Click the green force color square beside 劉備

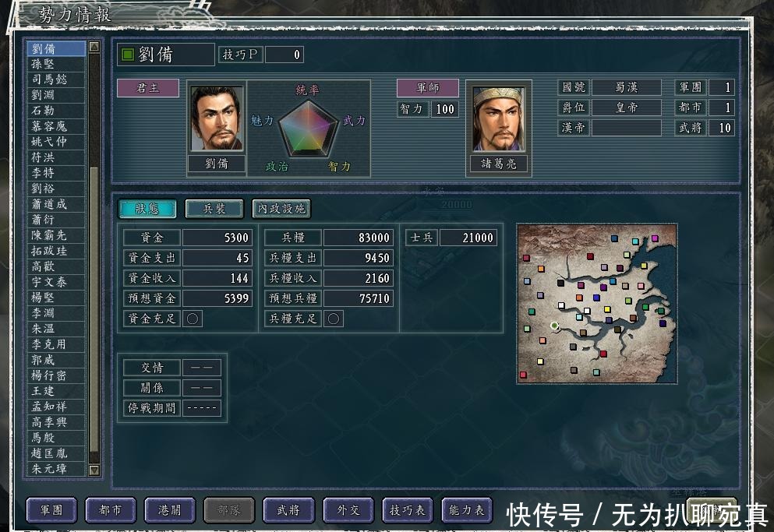coord(127,55)
